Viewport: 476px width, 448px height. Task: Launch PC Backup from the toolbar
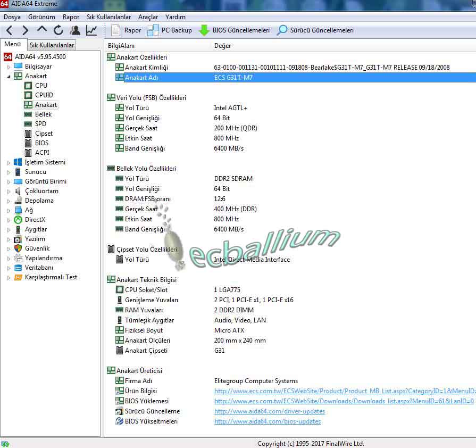point(170,30)
